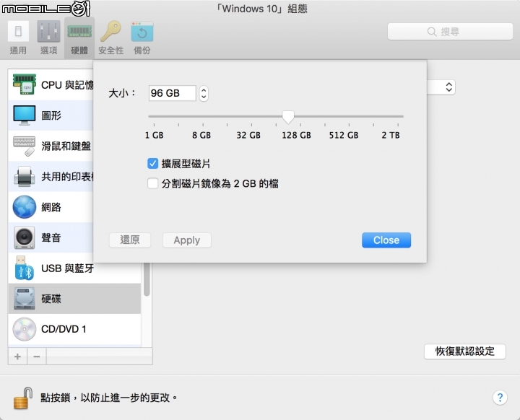Viewport: 520px width, 420px height.
Task: Select USB 與藍牙 in hardware list
Action: coord(74,268)
